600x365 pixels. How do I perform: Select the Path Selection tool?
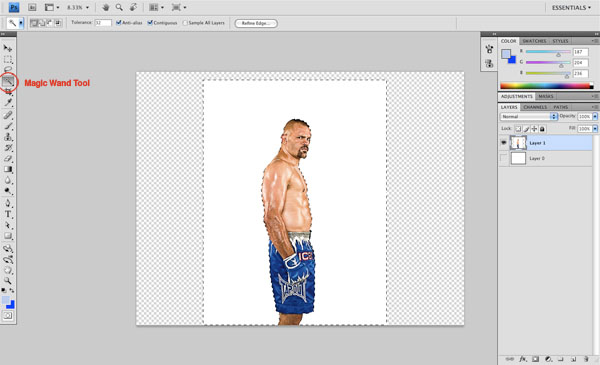click(x=8, y=225)
